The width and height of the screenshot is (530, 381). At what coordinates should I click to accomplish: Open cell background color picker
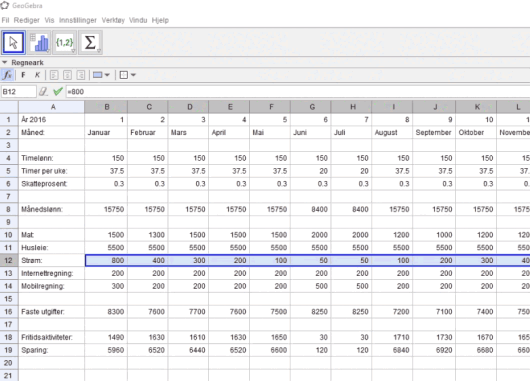pyautogui.click(x=97, y=75)
